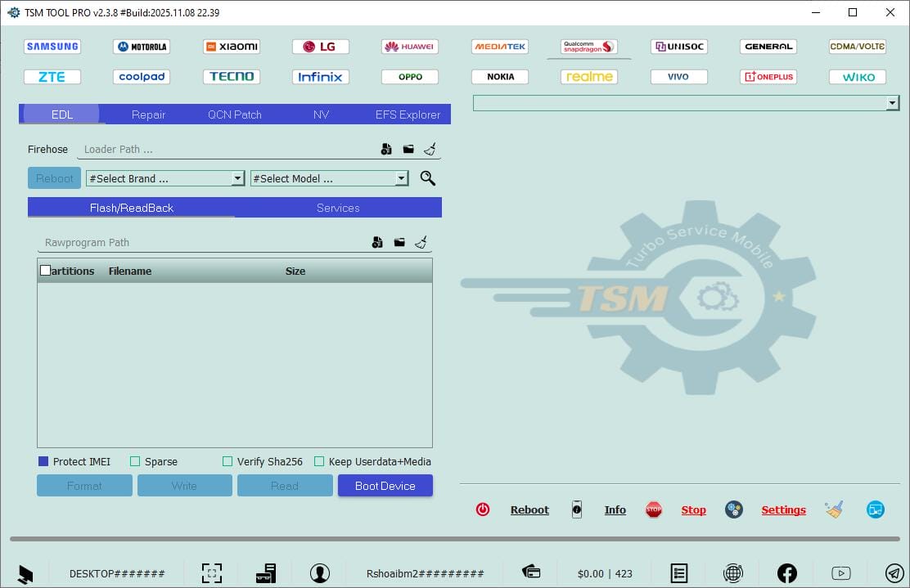Open Settings via the red link
The width and height of the screenshot is (910, 588).
point(783,509)
